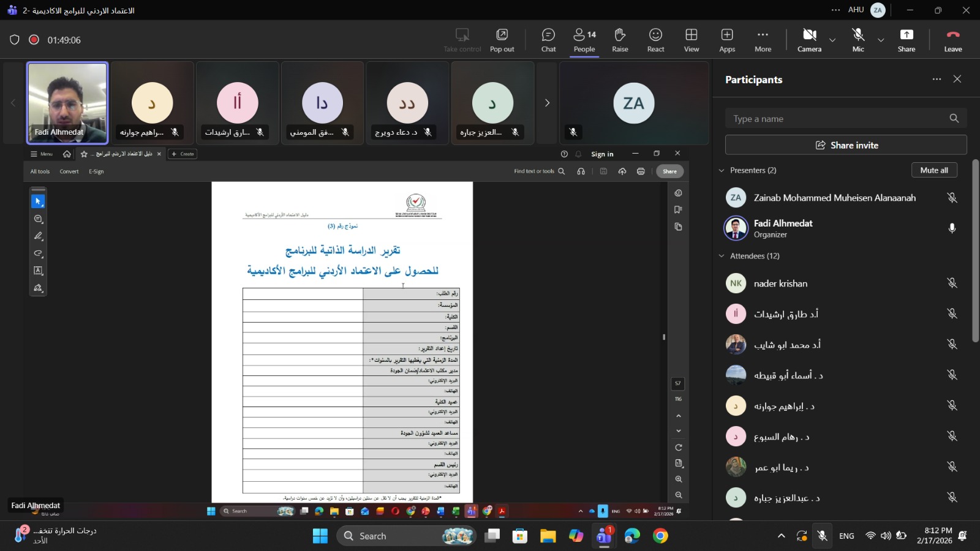
Task: Open the React emoji menu
Action: click(x=655, y=40)
